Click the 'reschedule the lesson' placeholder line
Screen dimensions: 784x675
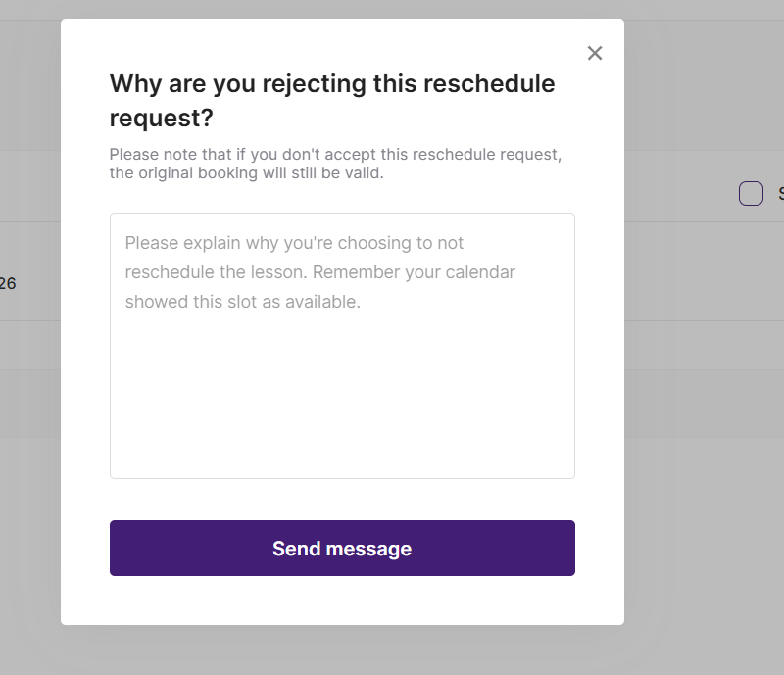(319, 272)
